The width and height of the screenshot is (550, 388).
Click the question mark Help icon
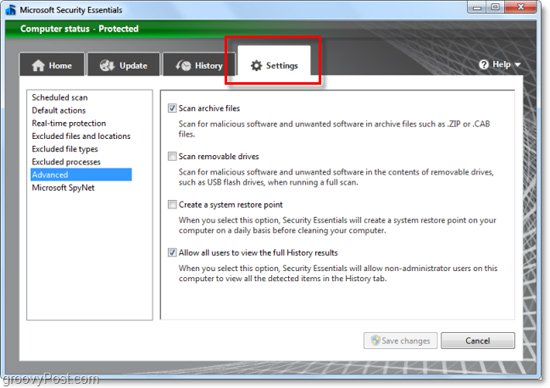pyautogui.click(x=484, y=65)
